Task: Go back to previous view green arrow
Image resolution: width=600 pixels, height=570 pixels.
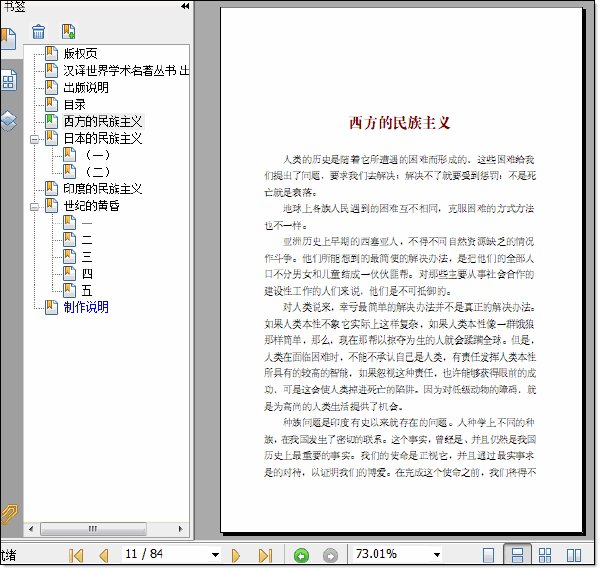Action: coord(301,555)
